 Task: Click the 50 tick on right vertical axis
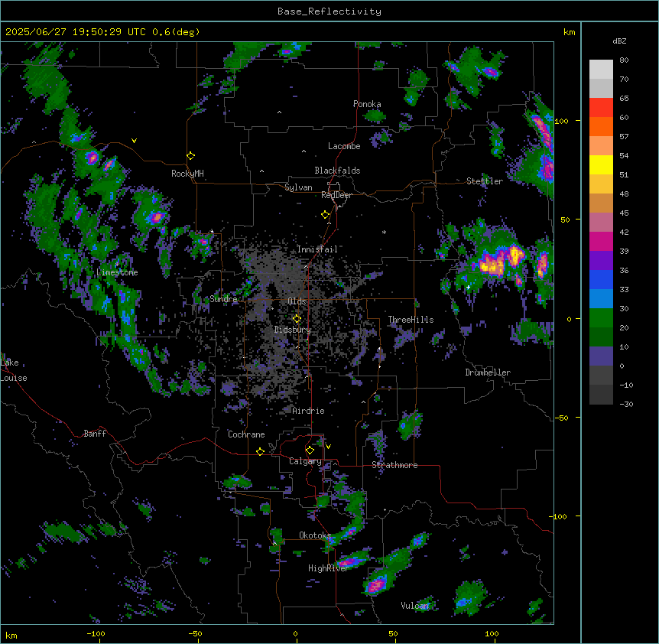pyautogui.click(x=565, y=220)
